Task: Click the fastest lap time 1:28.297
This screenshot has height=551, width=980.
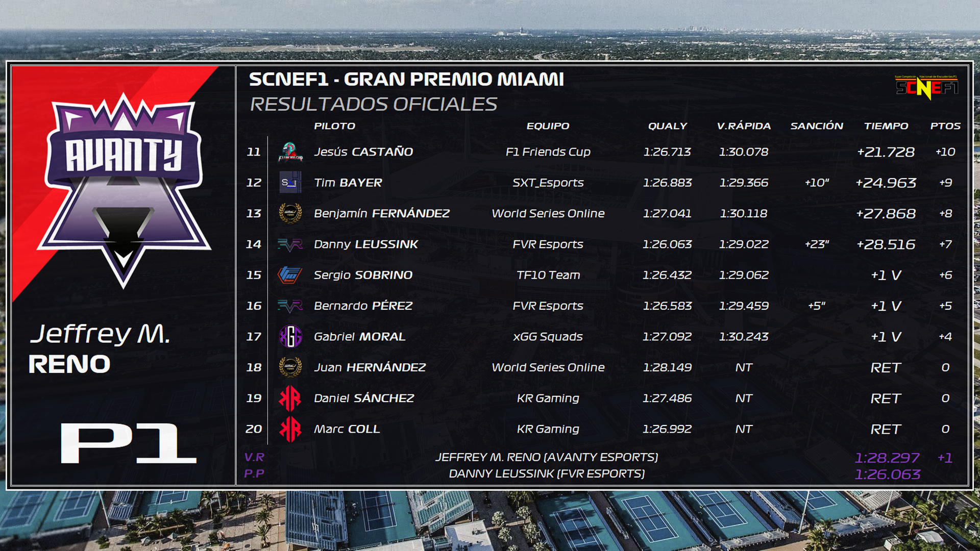Action: click(x=887, y=458)
